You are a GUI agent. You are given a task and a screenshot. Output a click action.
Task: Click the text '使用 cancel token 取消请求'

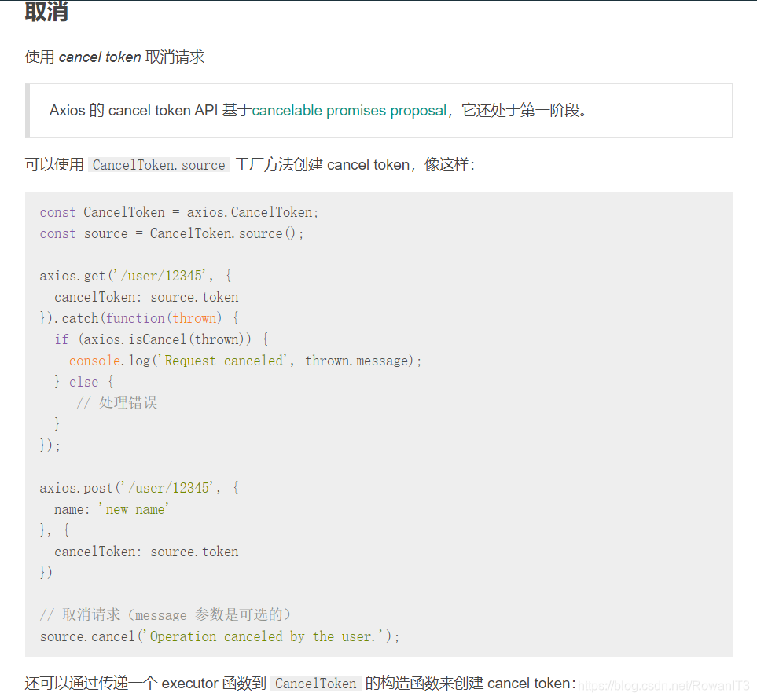tap(115, 57)
